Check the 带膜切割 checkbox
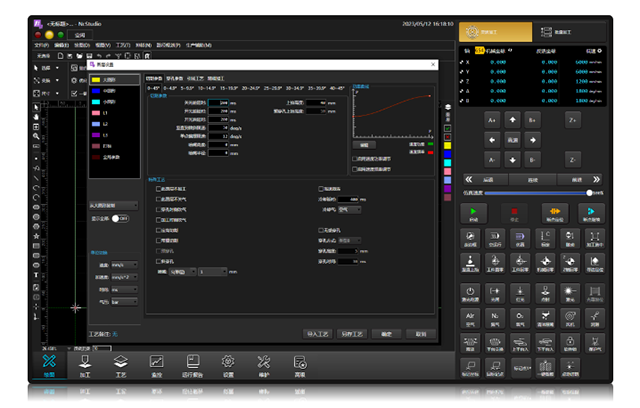Screen dimensions: 640x408 point(156,240)
